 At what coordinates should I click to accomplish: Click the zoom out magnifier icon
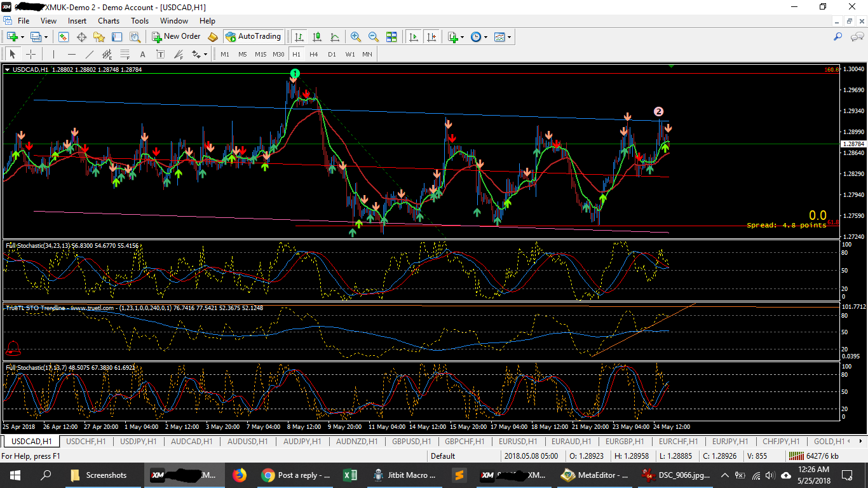click(x=374, y=37)
